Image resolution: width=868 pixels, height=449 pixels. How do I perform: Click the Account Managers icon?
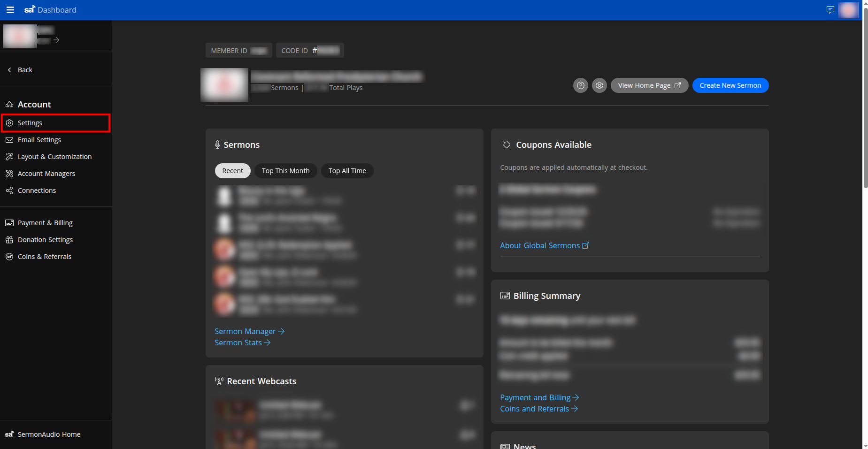[9, 174]
